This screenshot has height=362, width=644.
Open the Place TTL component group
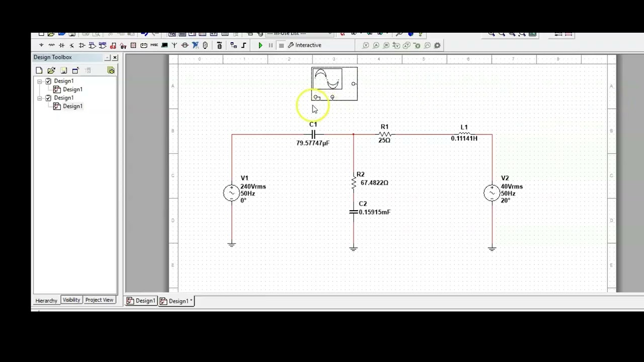click(x=92, y=45)
